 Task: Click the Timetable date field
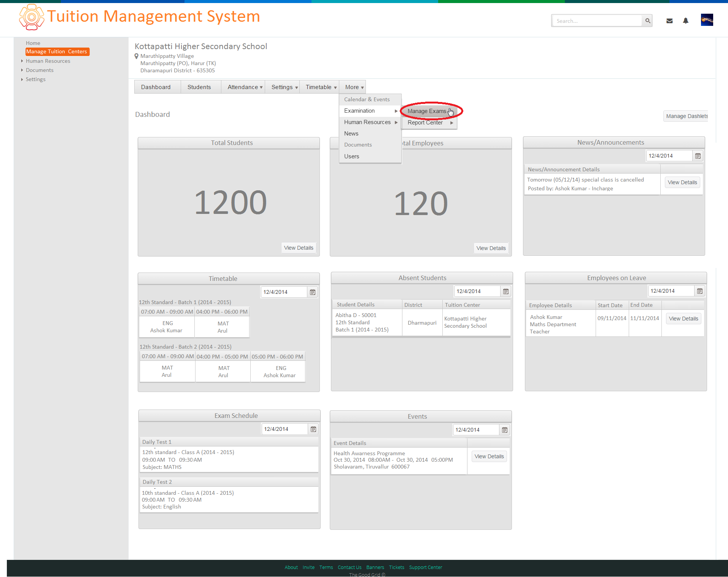[284, 292]
